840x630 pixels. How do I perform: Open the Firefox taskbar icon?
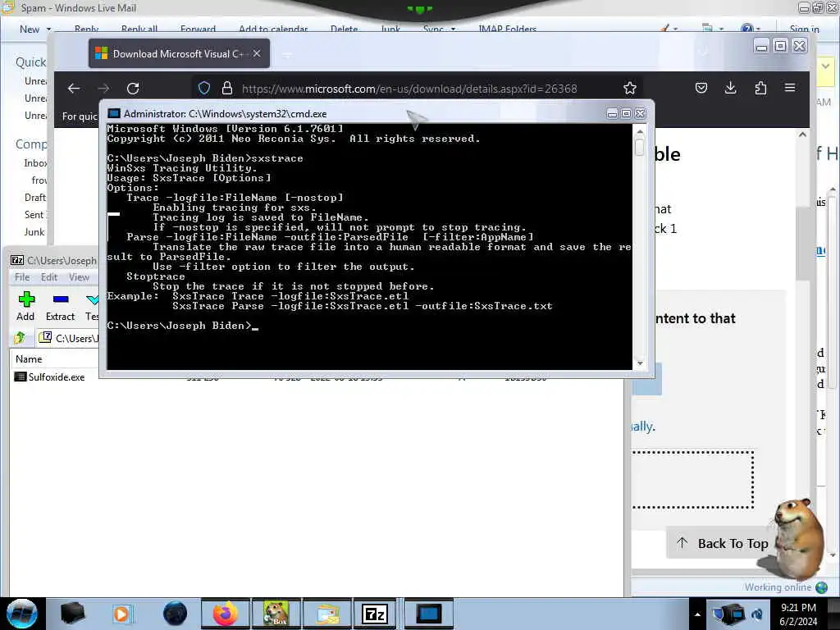click(225, 614)
